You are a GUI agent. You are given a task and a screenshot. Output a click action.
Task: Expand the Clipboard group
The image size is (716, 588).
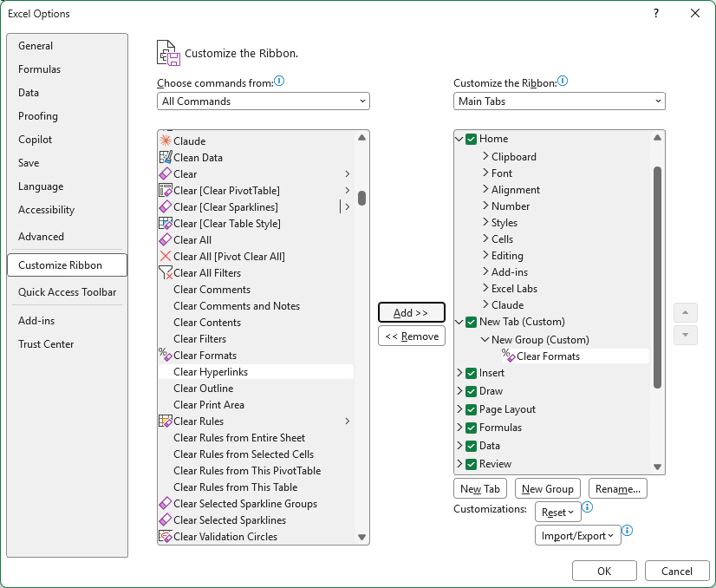click(x=485, y=156)
